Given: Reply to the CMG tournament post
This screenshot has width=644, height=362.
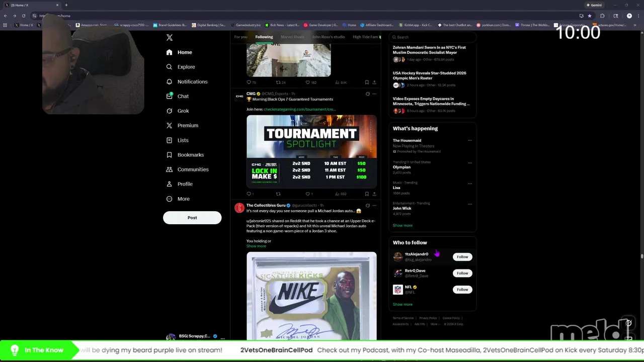Looking at the screenshot, I should (x=250, y=194).
